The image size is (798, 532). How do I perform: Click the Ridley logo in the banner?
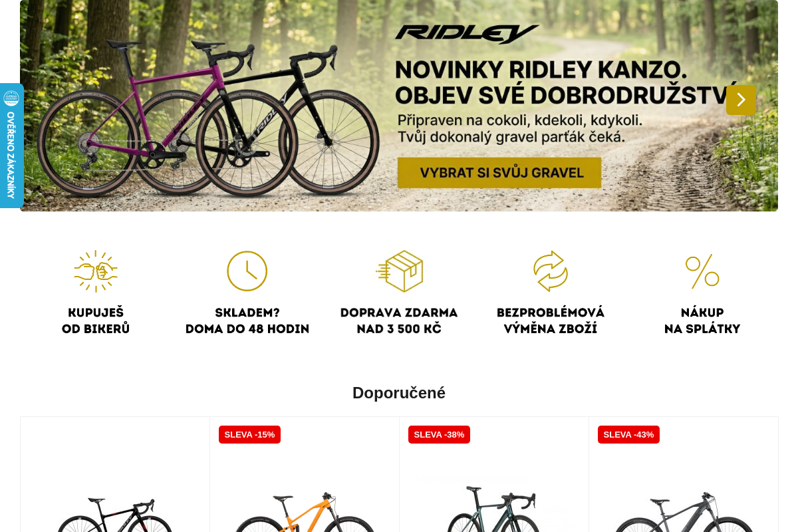(467, 34)
